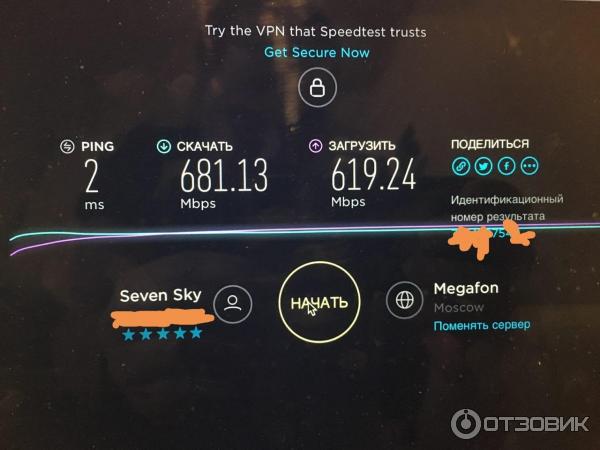Screen dimensions: 600x450
Task: Click the download arrow icon
Action: tap(164, 146)
